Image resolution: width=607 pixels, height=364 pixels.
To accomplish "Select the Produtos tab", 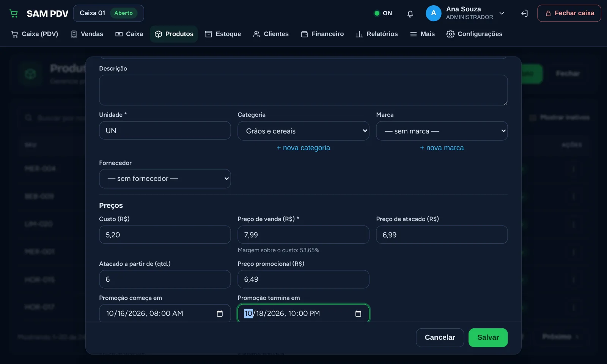I will pyautogui.click(x=174, y=34).
